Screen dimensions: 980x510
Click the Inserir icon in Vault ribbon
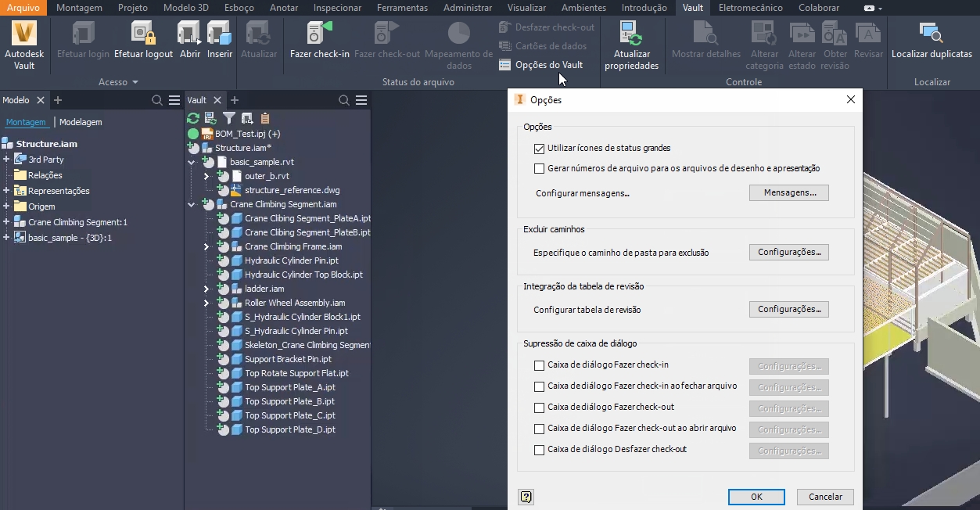[220, 34]
